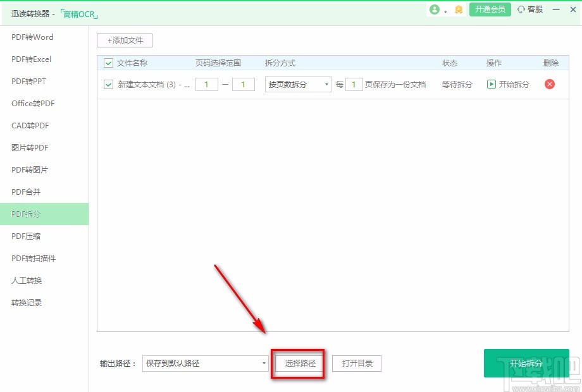The height and width of the screenshot is (392, 582).
Task: Uncheck 新建文本文档 (3) file row
Action: [108, 84]
